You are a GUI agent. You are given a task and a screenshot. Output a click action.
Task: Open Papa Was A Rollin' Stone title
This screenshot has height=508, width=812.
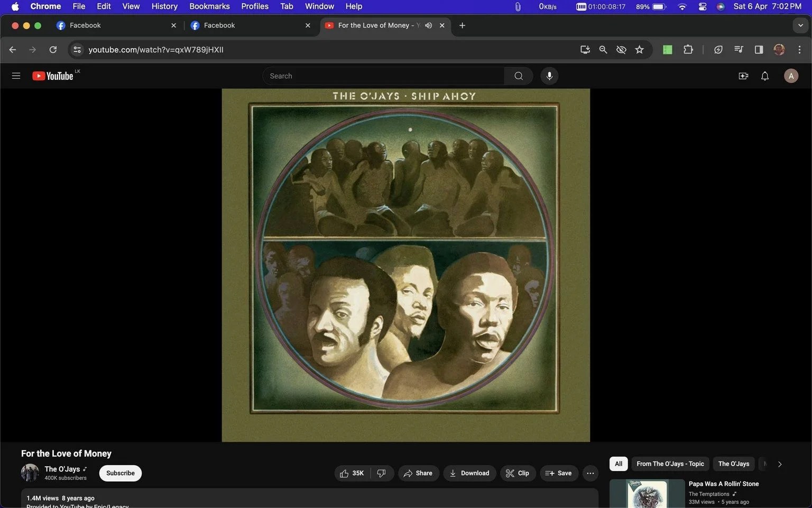coord(723,484)
